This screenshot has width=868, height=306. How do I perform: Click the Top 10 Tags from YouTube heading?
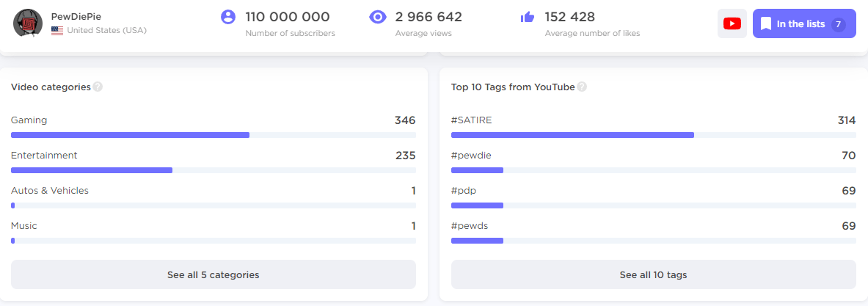point(513,87)
